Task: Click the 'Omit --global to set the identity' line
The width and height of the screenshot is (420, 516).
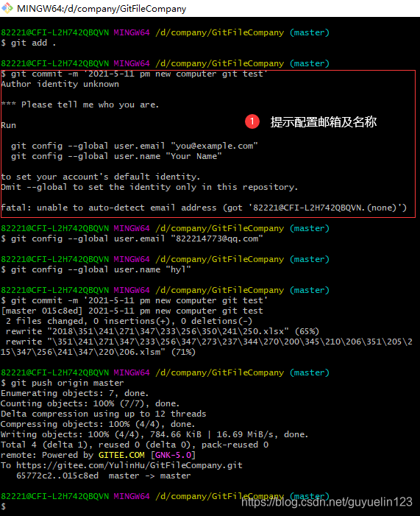Action: 149,187
